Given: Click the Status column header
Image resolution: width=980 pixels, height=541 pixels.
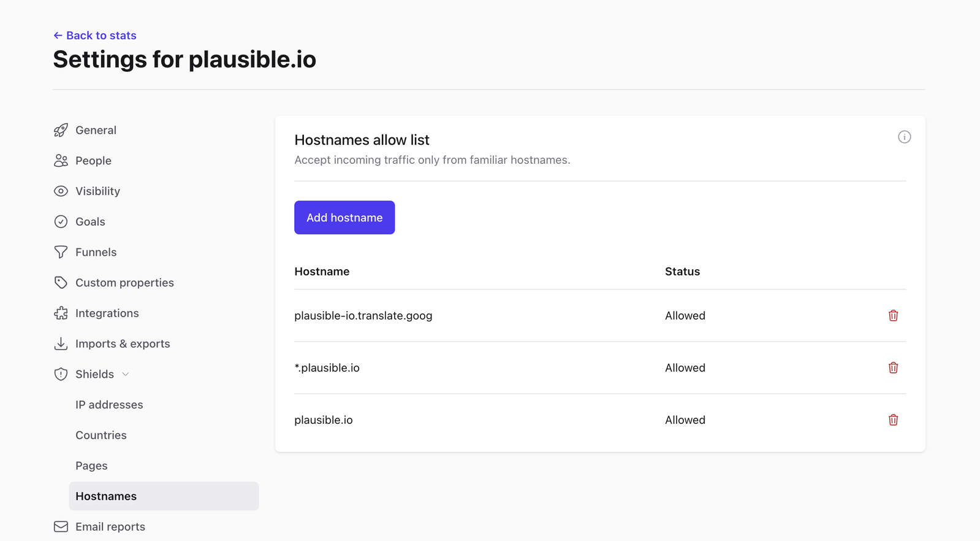Looking at the screenshot, I should [x=682, y=272].
